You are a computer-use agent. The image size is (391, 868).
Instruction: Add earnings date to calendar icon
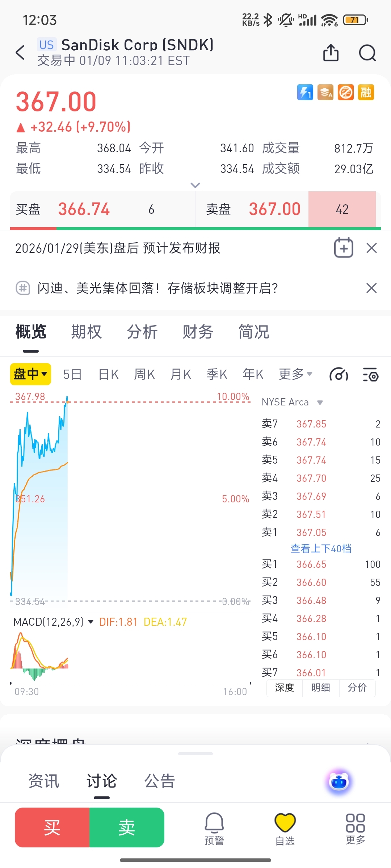click(x=344, y=248)
